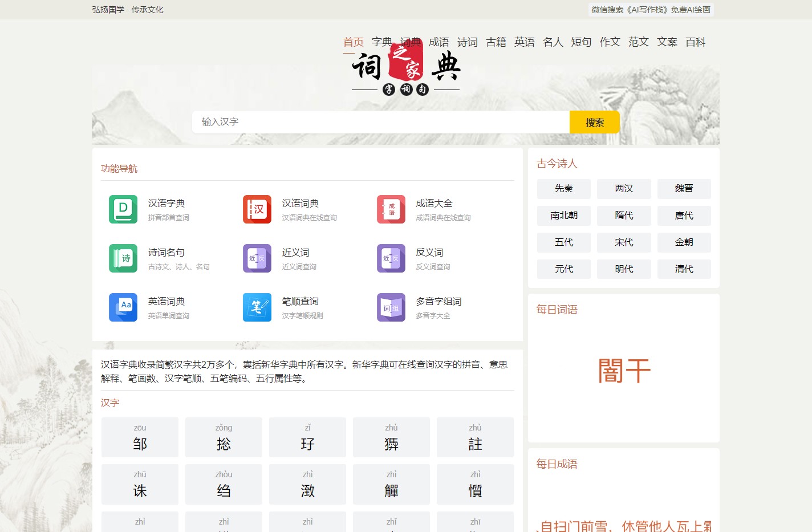The width and height of the screenshot is (812, 532).
Task: Select the 元代 poet era
Action: (x=564, y=269)
